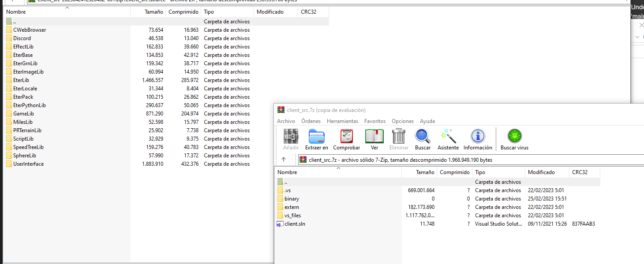The height and width of the screenshot is (264, 644).
Task: Open the Órdenes menu
Action: click(311, 121)
